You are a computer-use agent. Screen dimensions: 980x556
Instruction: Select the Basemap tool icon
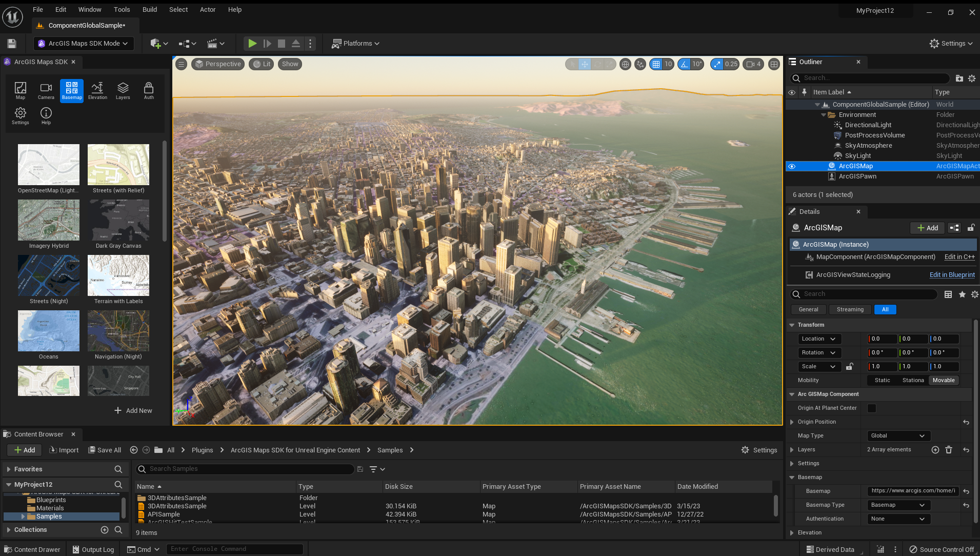coord(72,91)
